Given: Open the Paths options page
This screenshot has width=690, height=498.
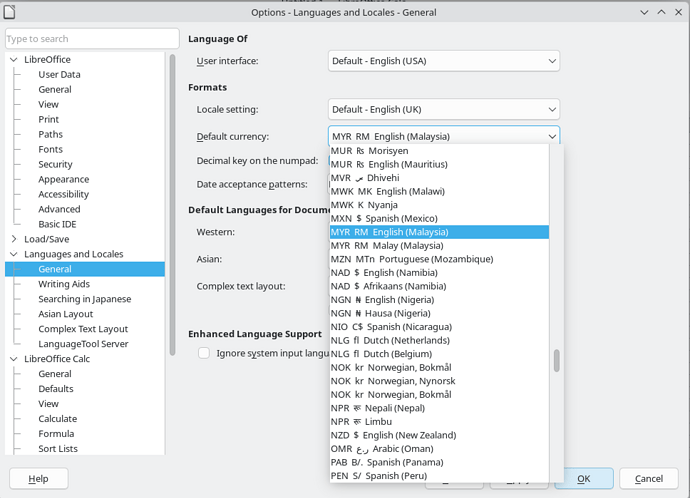Looking at the screenshot, I should click(x=51, y=134).
